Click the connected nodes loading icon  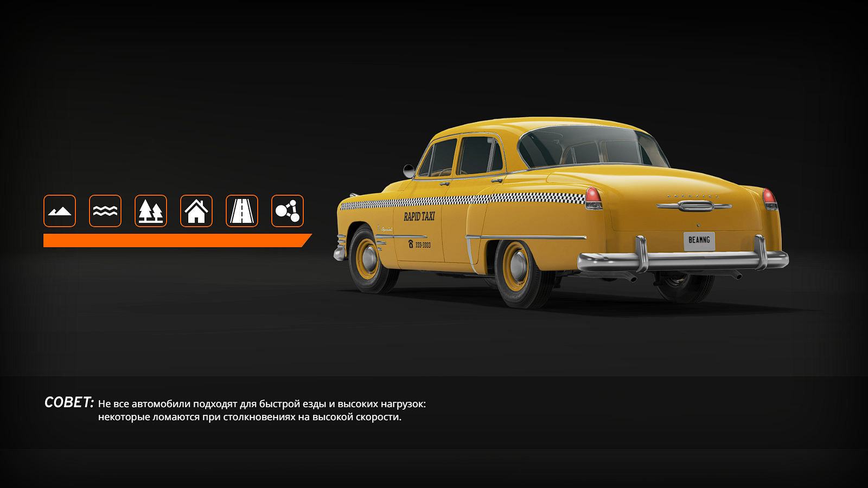point(288,211)
